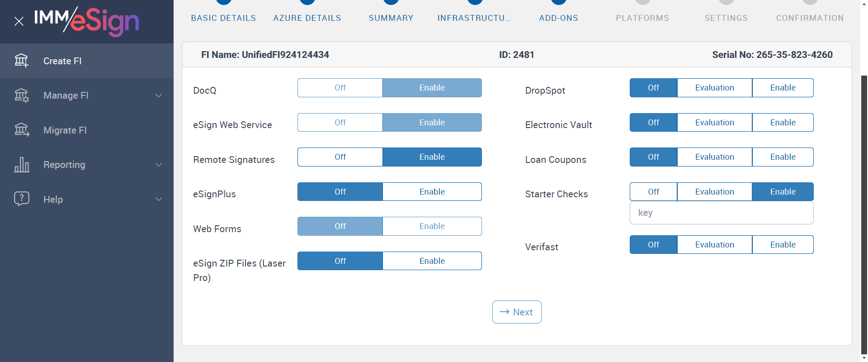
Task: Click the Next button
Action: pyautogui.click(x=517, y=312)
